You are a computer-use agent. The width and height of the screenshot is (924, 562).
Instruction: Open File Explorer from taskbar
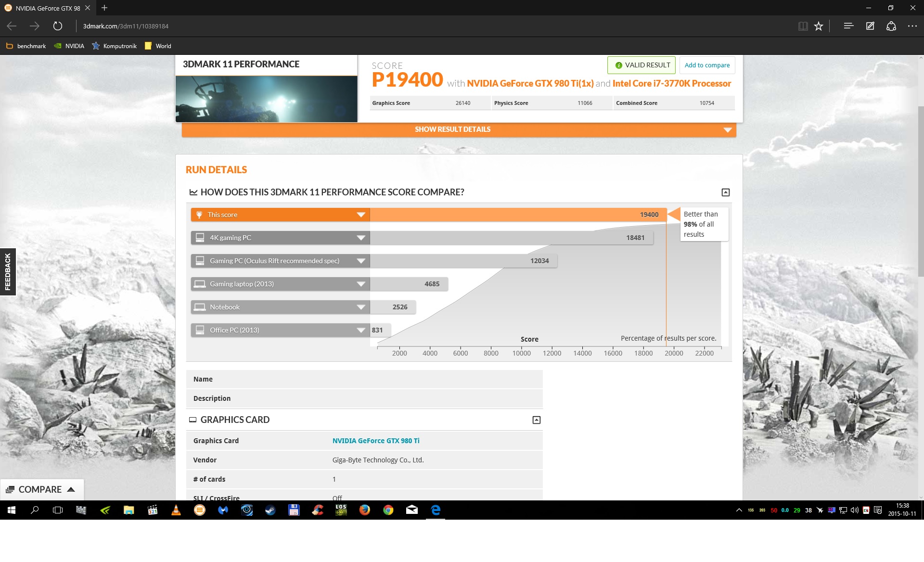[128, 510]
